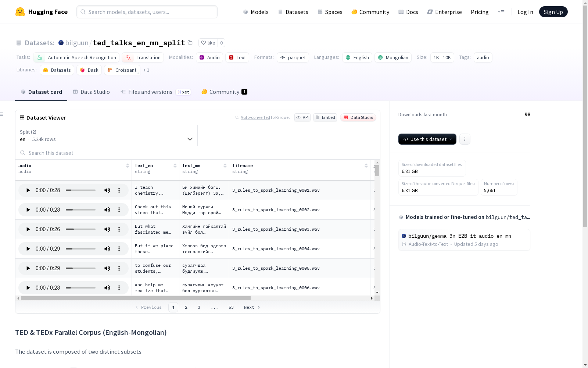588x368 pixels.
Task: Mute audio in the 0002.wav row
Action: coord(107,210)
